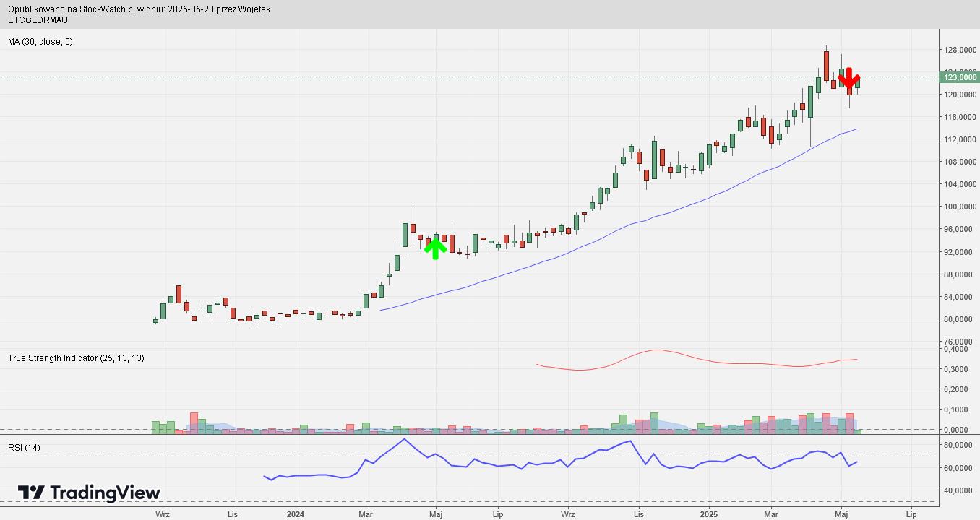
Task: Click the MA (30, close, 0) label
Action: pos(40,42)
